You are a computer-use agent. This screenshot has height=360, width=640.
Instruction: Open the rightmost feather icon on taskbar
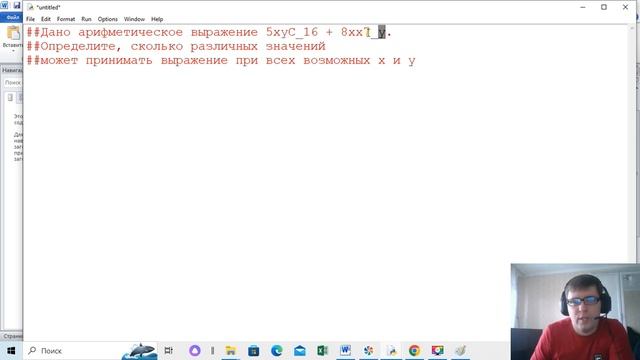click(x=460, y=351)
